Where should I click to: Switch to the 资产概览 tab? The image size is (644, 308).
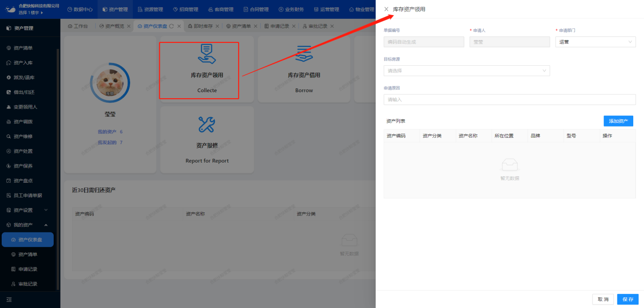(112, 26)
